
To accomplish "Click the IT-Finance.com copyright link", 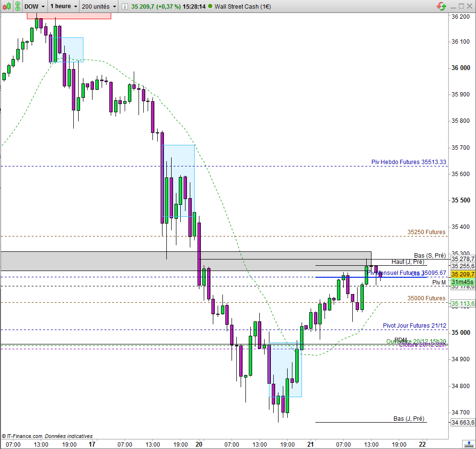I will tap(21, 436).
